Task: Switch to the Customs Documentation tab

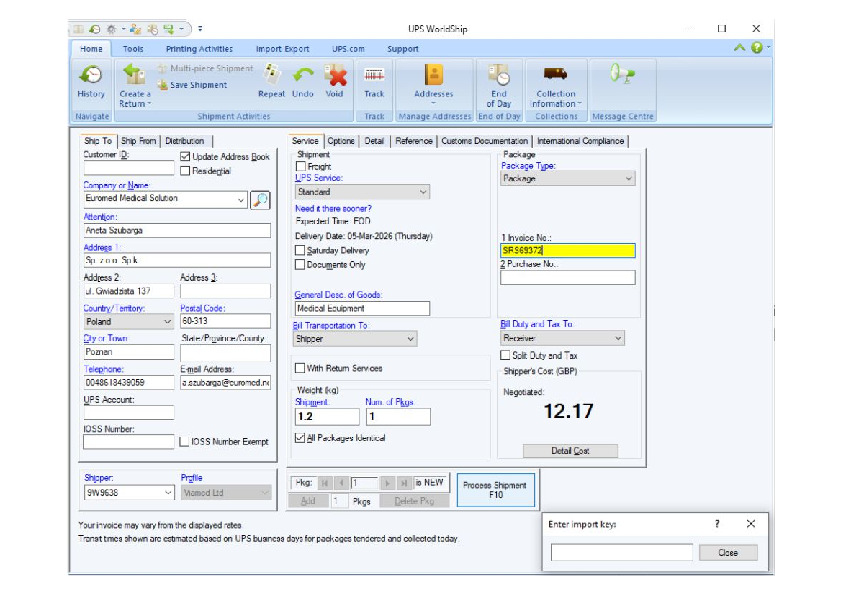Action: coord(485,141)
